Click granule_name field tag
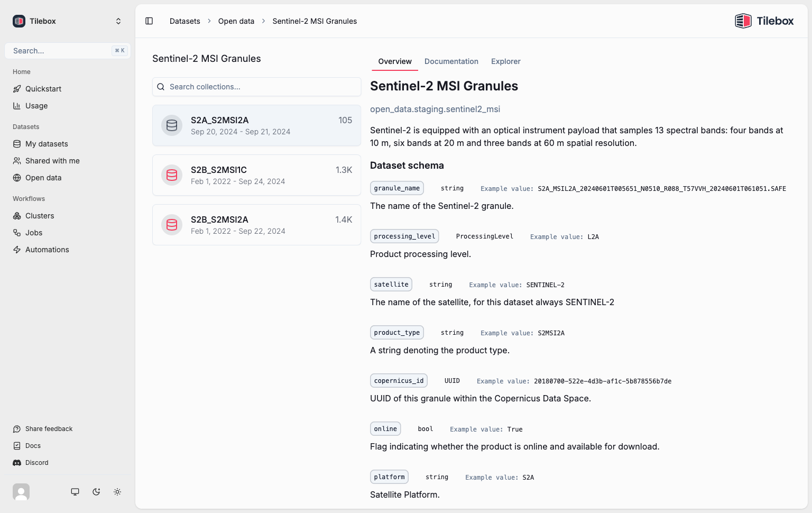 click(x=397, y=188)
